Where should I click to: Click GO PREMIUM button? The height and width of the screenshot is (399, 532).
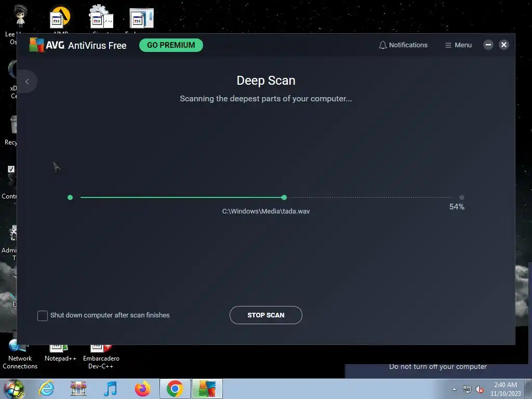171,45
